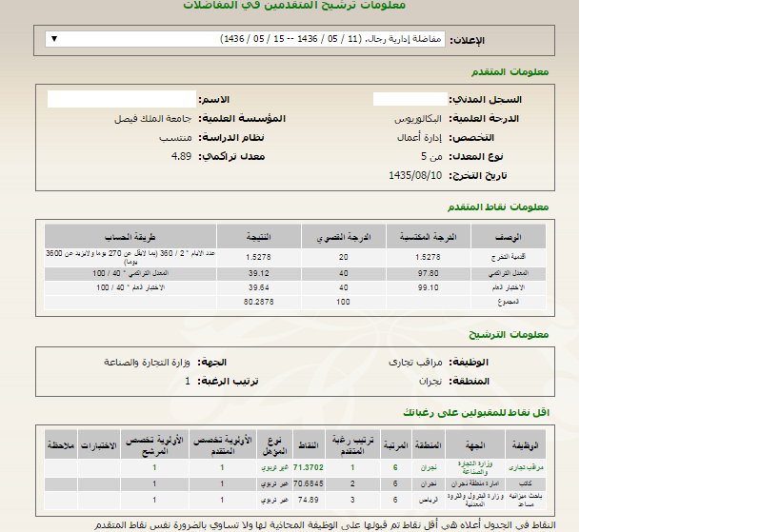Screen dimensions: 780x532
Task: Click the green مراقب تجاري cell in bottom table
Action: 526,467
